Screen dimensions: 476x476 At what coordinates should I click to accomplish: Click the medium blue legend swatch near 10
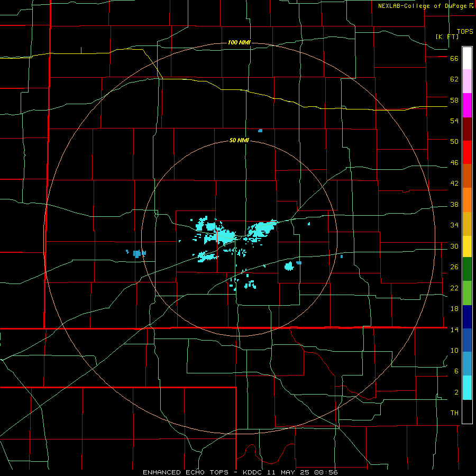[467, 340]
